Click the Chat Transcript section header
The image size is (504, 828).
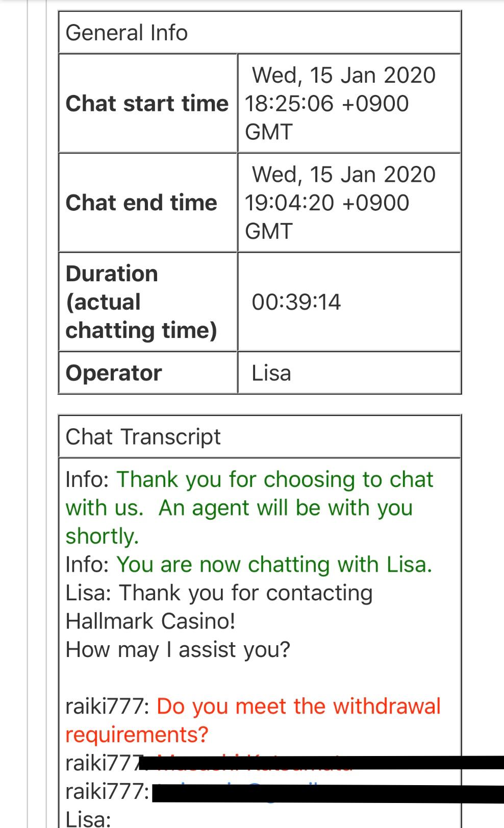pyautogui.click(x=143, y=437)
